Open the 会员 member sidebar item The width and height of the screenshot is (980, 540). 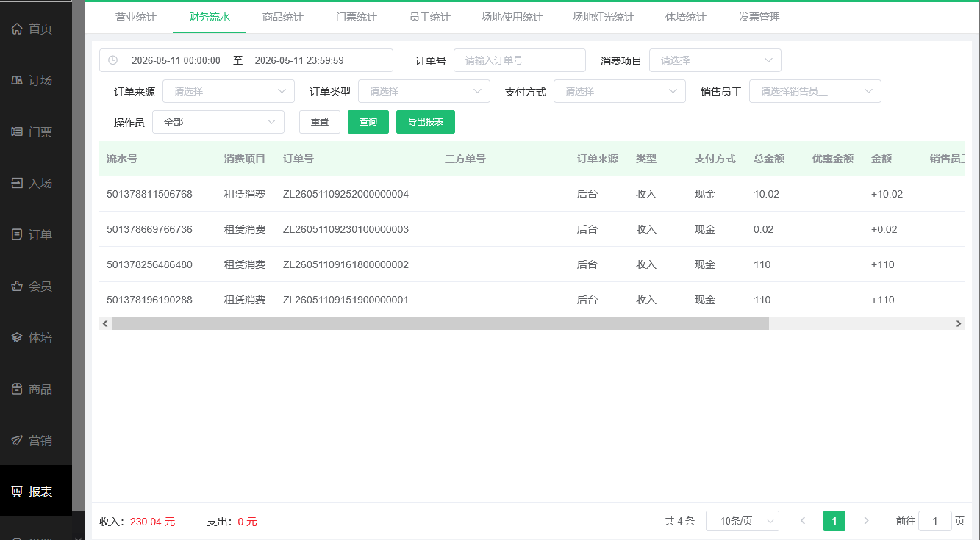36,287
